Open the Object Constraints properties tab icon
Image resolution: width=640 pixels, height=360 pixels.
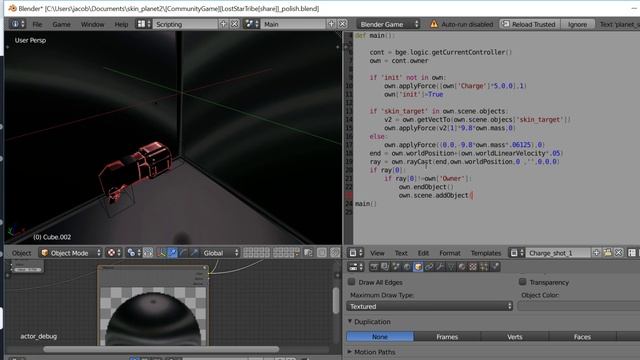tap(429, 267)
